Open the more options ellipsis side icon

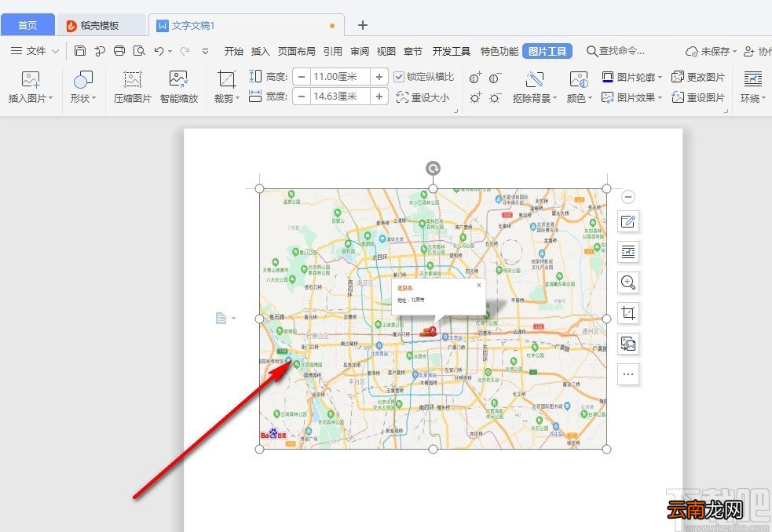tap(628, 374)
